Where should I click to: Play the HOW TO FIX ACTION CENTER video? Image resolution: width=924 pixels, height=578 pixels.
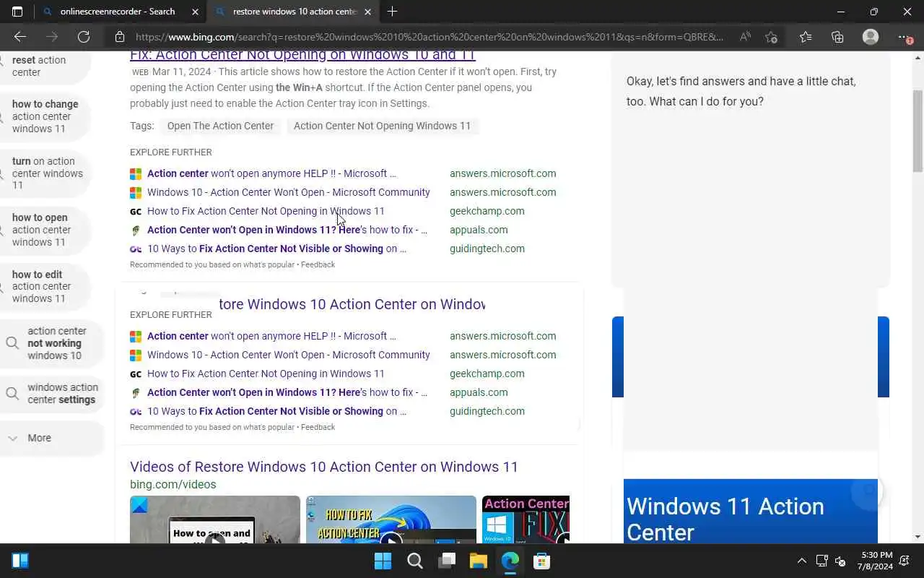pyautogui.click(x=391, y=519)
